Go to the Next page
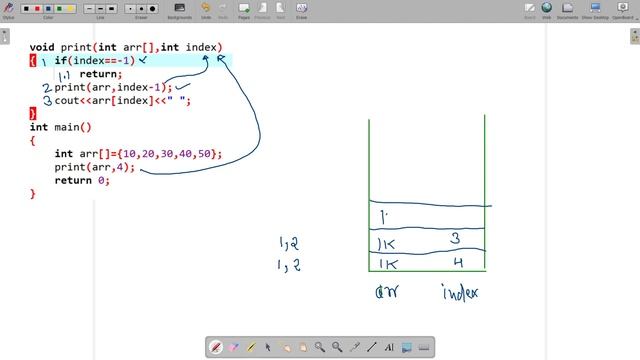The height and width of the screenshot is (360, 640). click(x=280, y=10)
